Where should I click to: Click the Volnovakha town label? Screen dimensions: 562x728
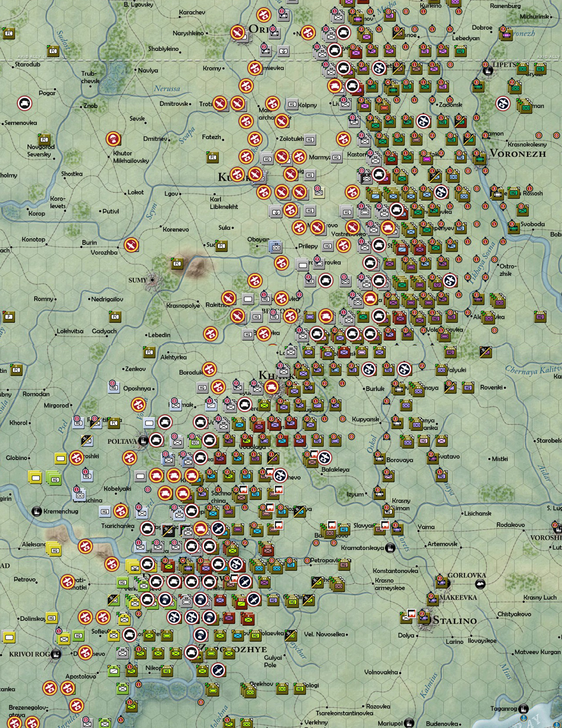coord(381,672)
